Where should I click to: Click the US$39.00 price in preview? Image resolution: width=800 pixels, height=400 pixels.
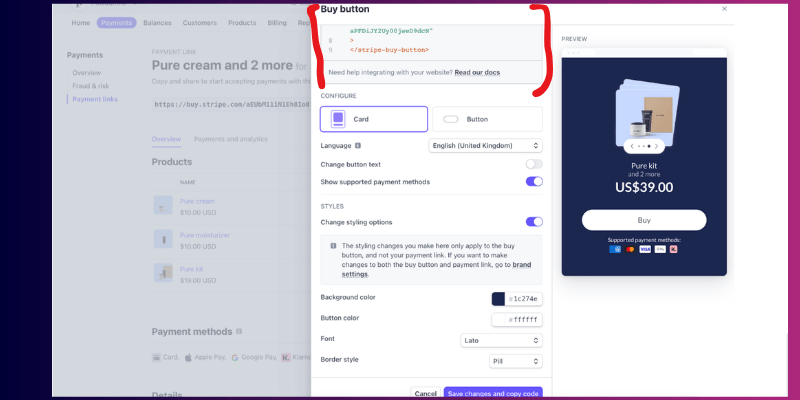(644, 187)
